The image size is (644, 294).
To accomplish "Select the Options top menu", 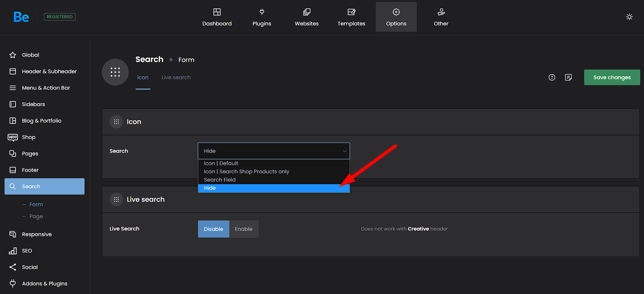I will coord(396,17).
